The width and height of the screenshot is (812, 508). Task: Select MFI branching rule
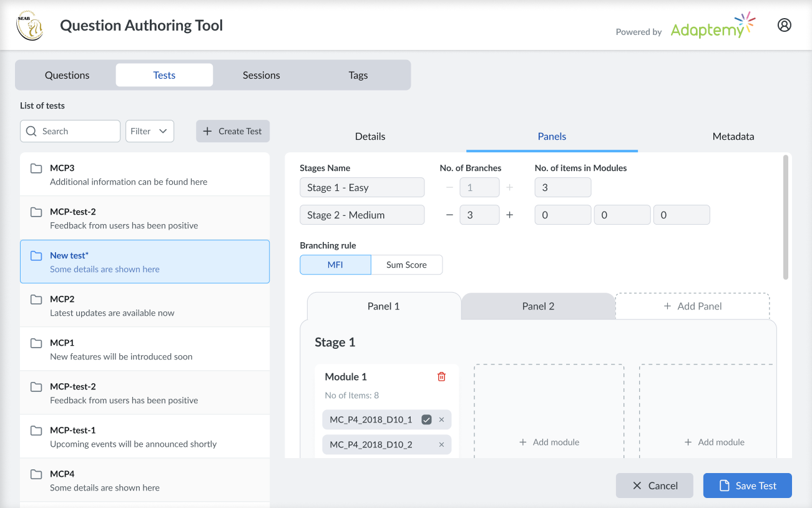click(x=335, y=265)
